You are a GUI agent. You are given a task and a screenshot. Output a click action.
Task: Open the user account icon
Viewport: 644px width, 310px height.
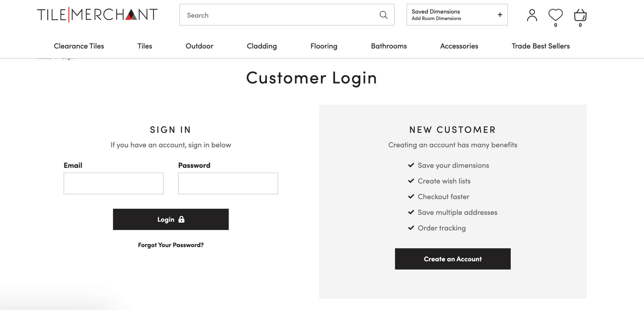point(532,15)
